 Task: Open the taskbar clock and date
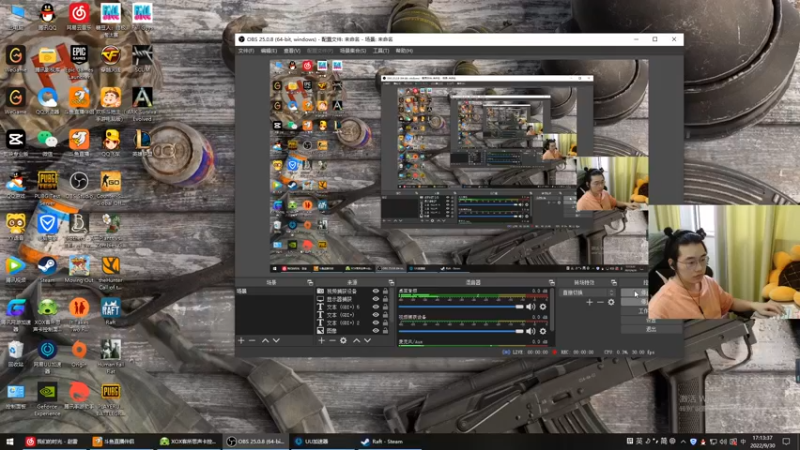[x=762, y=442]
